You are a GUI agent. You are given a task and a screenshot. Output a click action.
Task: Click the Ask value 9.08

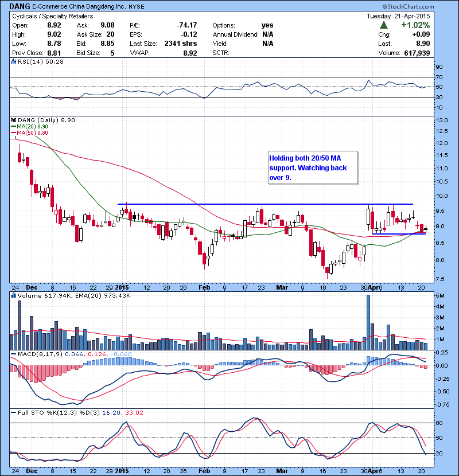(x=107, y=25)
